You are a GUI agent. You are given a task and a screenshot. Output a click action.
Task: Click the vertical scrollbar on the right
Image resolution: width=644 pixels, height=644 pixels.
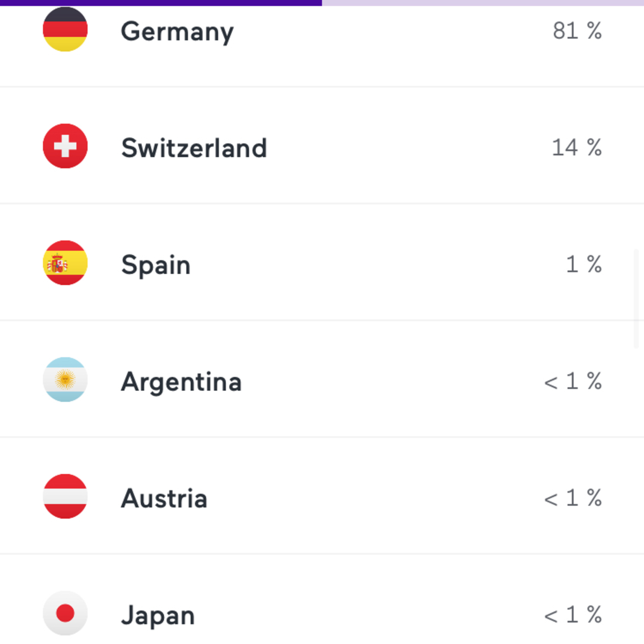point(636,298)
